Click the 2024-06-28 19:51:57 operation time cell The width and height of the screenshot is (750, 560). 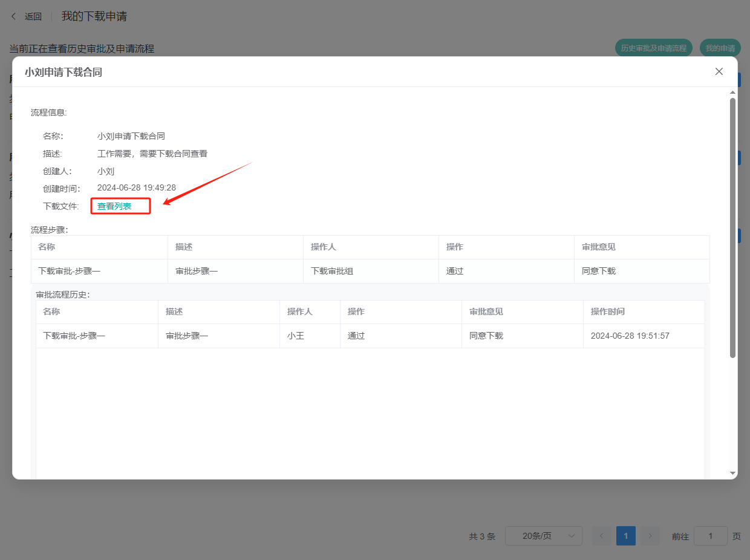[x=630, y=336]
